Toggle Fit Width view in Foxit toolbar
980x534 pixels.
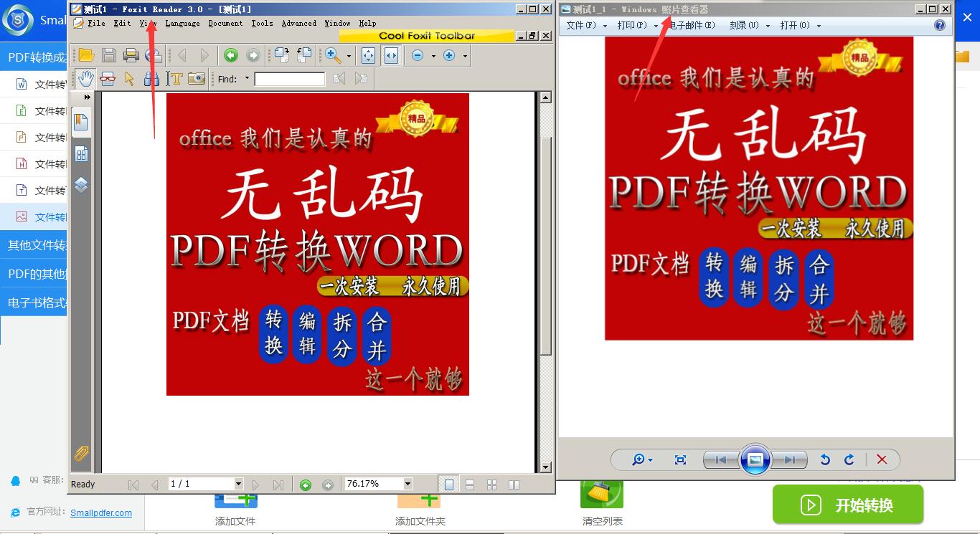pos(391,55)
